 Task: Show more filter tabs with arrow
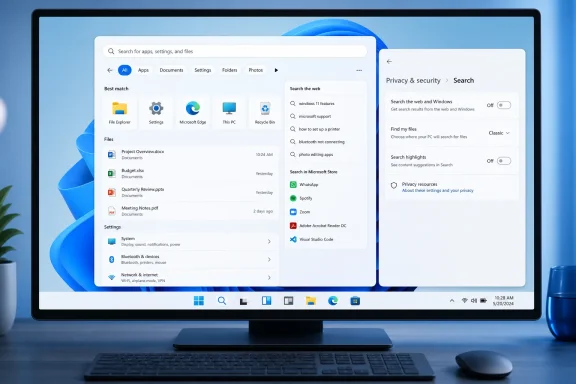[x=276, y=70]
